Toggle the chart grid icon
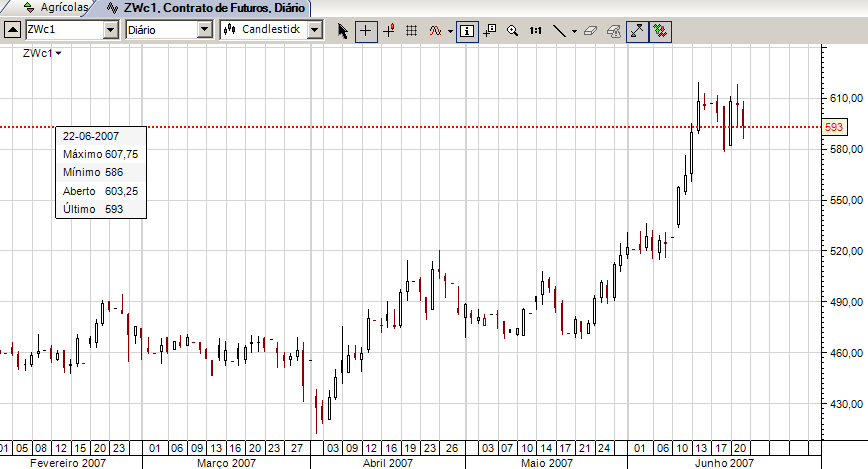 [x=411, y=30]
